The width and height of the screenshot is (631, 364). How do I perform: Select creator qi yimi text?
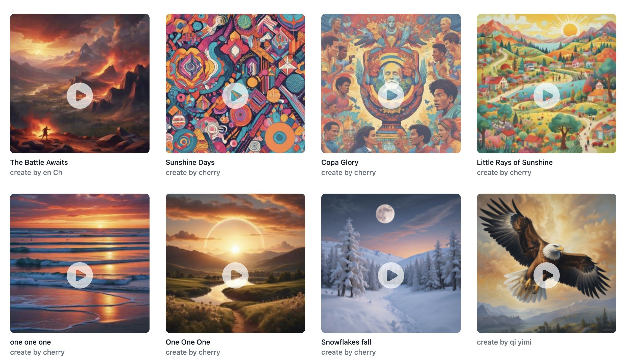coord(504,342)
